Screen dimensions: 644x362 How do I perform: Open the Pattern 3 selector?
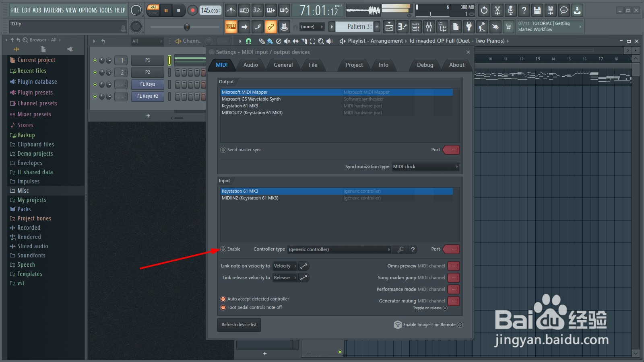tap(355, 27)
